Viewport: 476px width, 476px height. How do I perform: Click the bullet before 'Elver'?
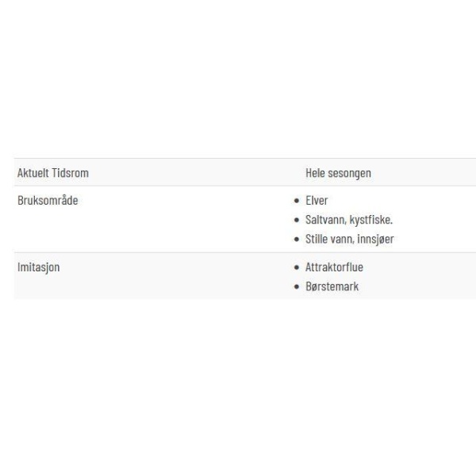pos(297,201)
